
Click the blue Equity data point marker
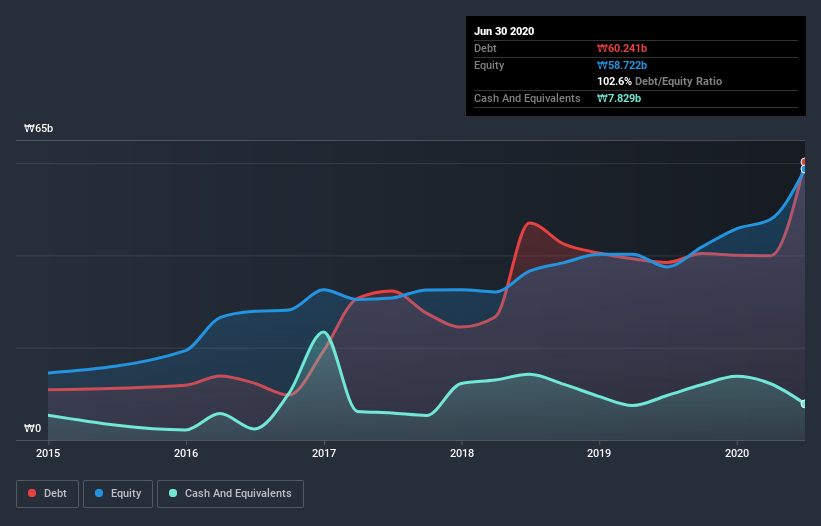click(x=804, y=169)
